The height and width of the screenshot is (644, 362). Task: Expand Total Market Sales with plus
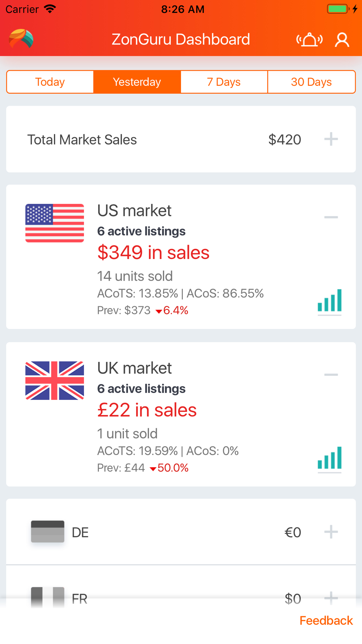pos(331,139)
